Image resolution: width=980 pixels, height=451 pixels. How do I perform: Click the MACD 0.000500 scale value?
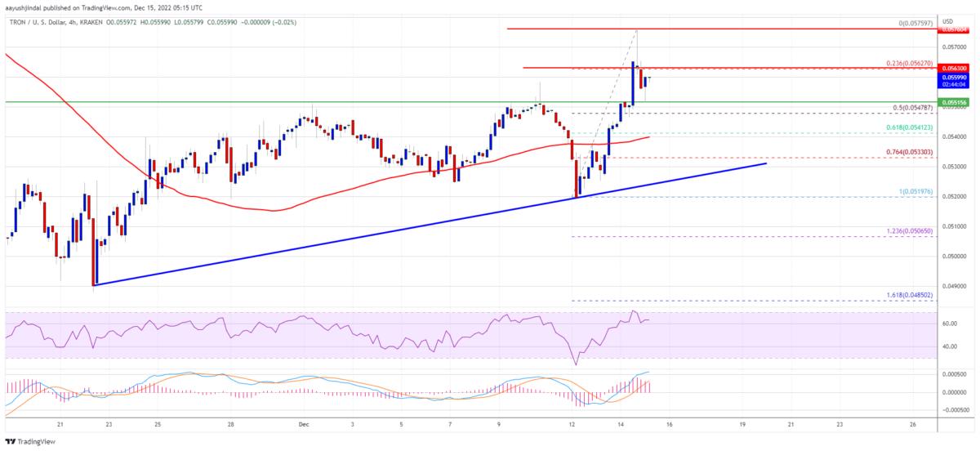point(952,373)
